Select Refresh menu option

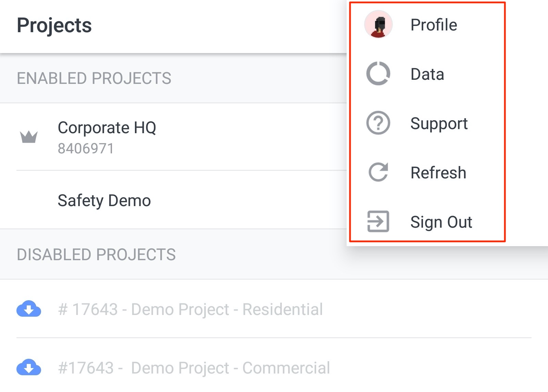click(x=427, y=173)
